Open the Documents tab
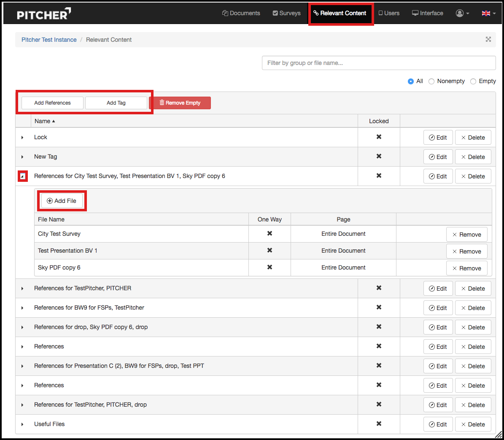 coord(241,13)
